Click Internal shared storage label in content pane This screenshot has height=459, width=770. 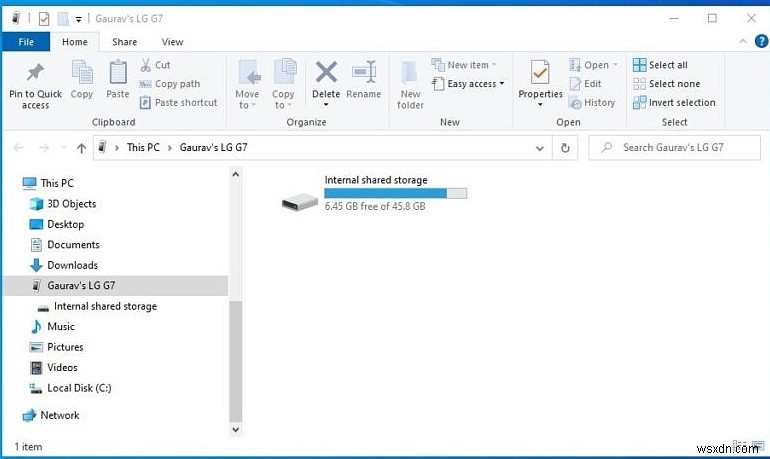(x=376, y=180)
